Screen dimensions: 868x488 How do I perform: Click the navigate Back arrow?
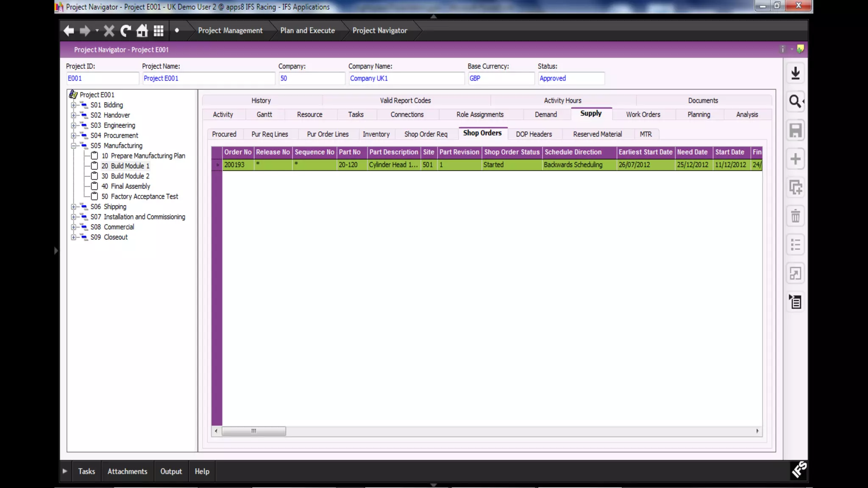click(69, 30)
